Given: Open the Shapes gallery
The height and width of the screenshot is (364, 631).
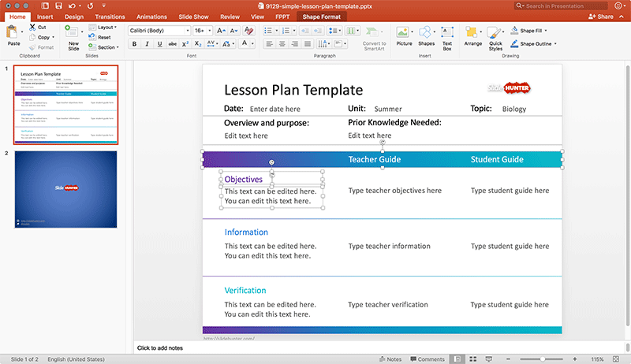Looking at the screenshot, I should coord(426,36).
